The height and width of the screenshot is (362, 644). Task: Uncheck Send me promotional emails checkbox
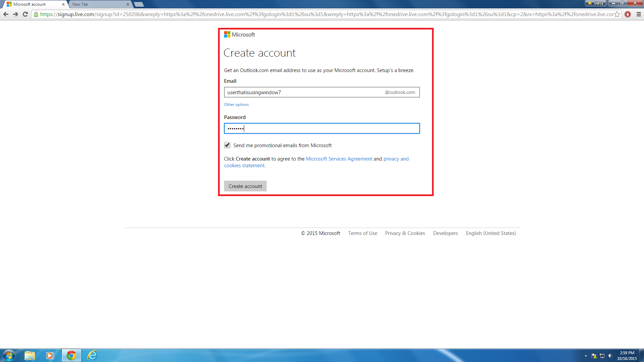(x=227, y=145)
